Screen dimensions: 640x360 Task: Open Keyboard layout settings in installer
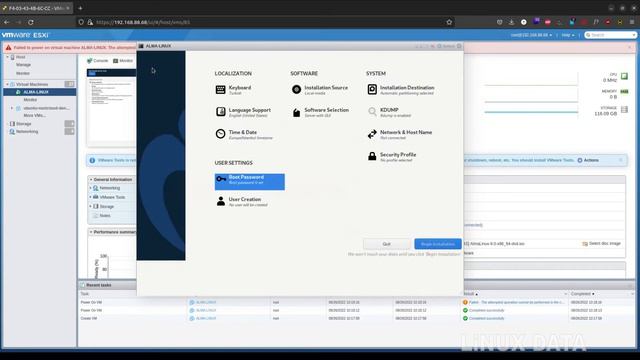[233, 90]
